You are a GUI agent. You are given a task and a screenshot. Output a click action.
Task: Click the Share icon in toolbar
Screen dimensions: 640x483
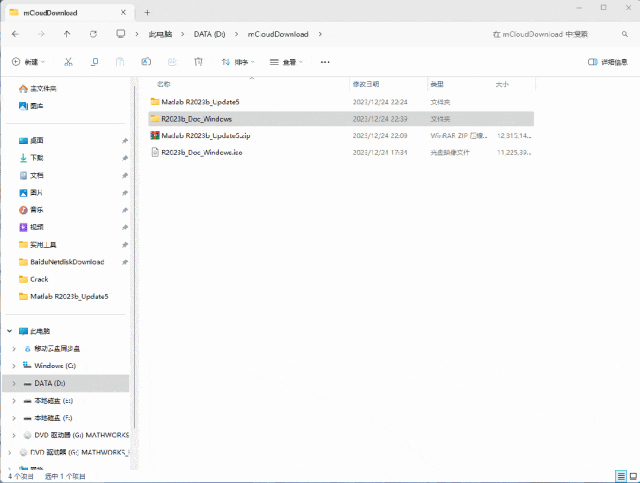click(172, 62)
